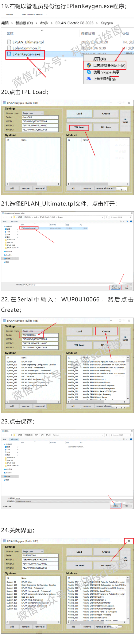Click the Serial field containing chaos363

[40, 117]
